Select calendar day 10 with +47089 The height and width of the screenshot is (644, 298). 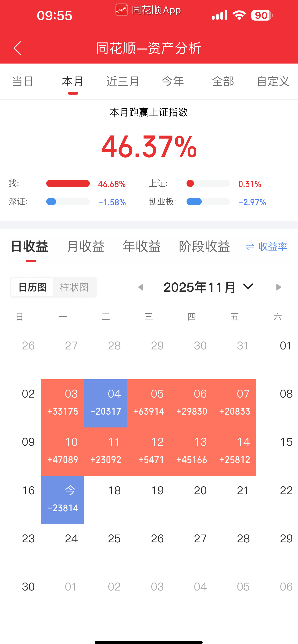coord(62,452)
